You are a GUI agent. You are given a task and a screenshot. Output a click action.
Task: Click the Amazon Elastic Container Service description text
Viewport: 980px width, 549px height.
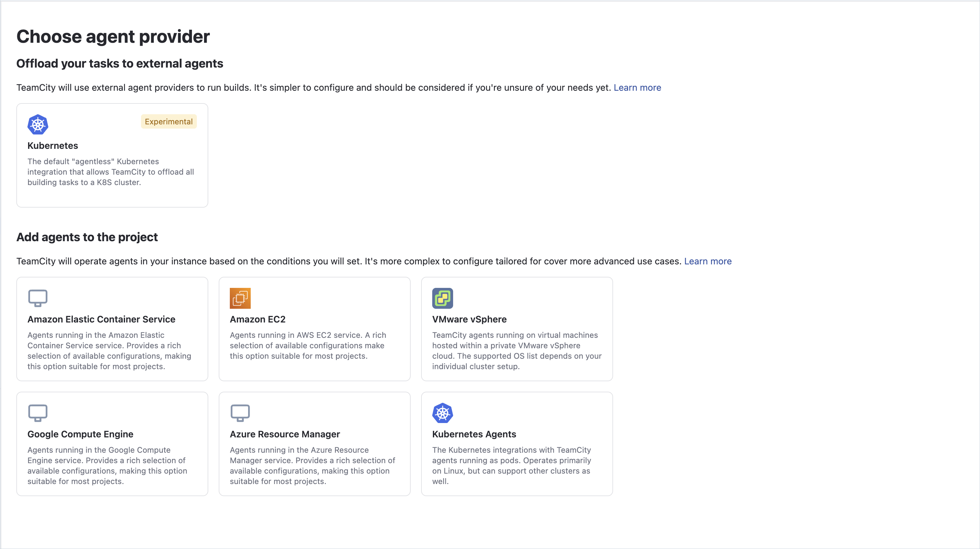click(x=109, y=351)
